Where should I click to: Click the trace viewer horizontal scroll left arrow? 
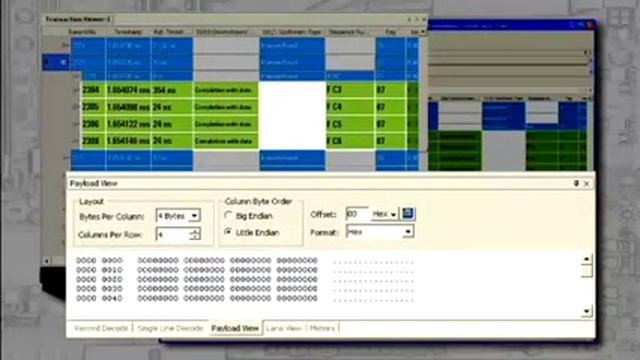click(47, 261)
